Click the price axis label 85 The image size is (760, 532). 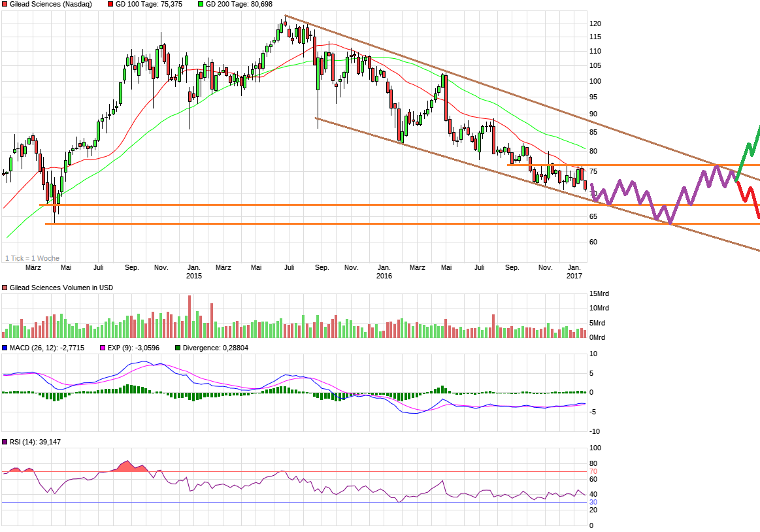pos(593,133)
